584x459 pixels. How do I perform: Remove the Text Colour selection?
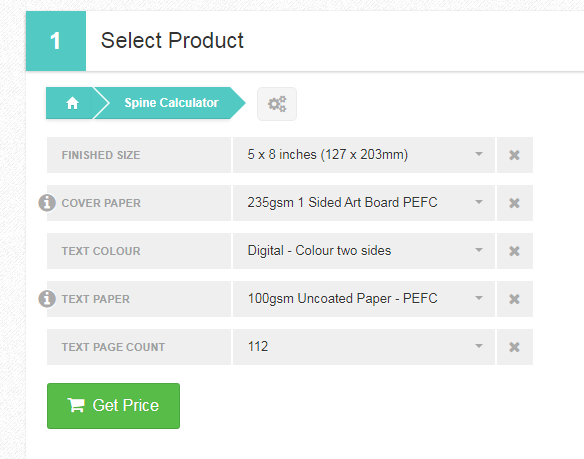[514, 251]
